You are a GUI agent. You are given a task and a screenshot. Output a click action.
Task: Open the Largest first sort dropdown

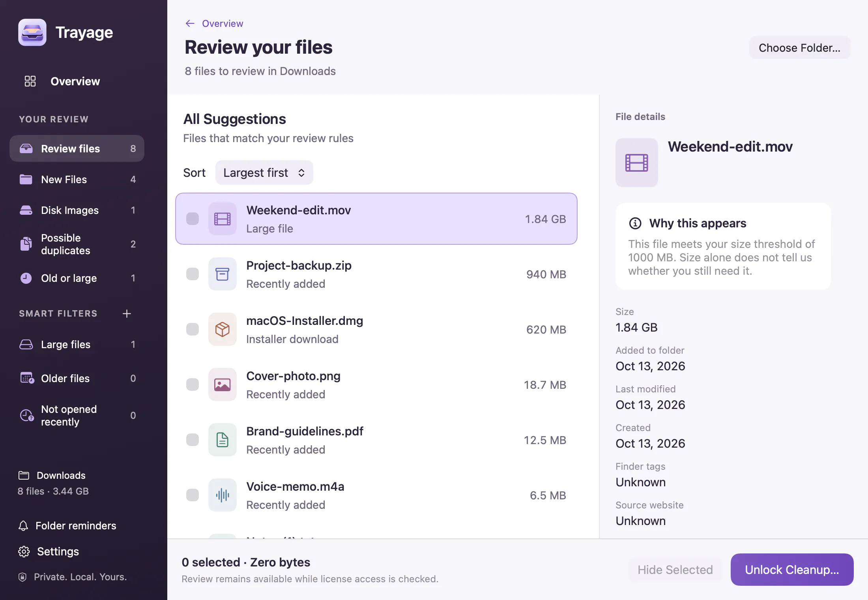coord(264,172)
